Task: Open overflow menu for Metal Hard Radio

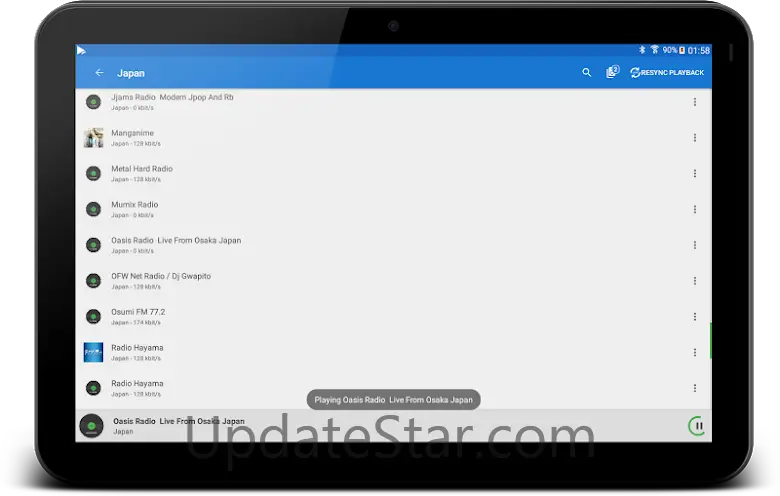Action: (x=694, y=174)
